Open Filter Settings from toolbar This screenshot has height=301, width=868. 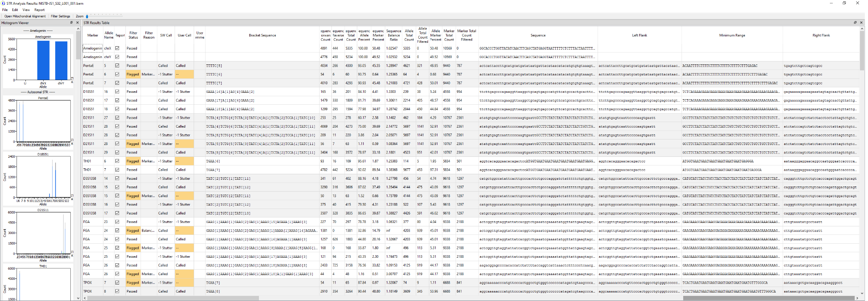coord(61,17)
